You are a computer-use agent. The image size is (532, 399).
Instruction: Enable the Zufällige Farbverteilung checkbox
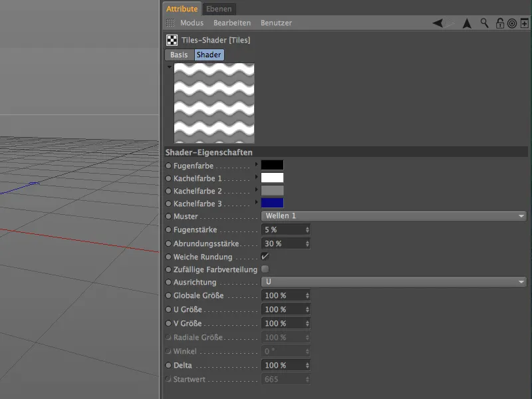pos(265,269)
